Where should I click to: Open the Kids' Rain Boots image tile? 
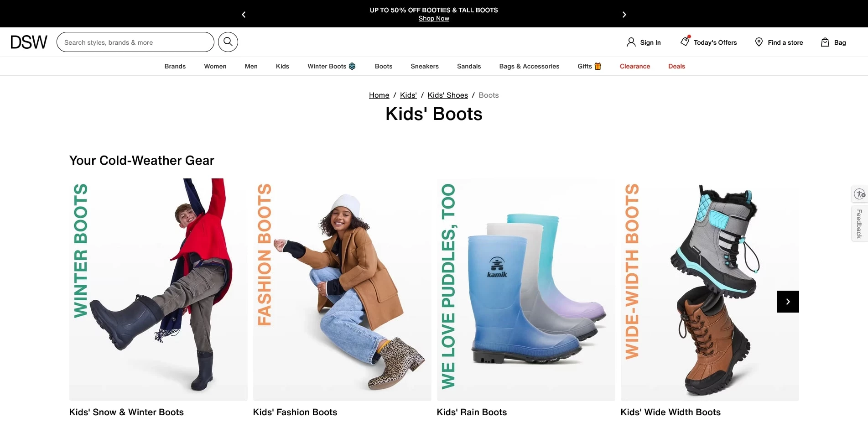(x=526, y=290)
